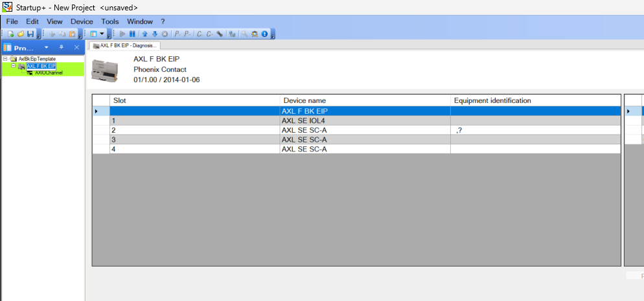Screen dimensions: 644x301
Task: Click the gray circled X cancel icon
Action: (165, 34)
